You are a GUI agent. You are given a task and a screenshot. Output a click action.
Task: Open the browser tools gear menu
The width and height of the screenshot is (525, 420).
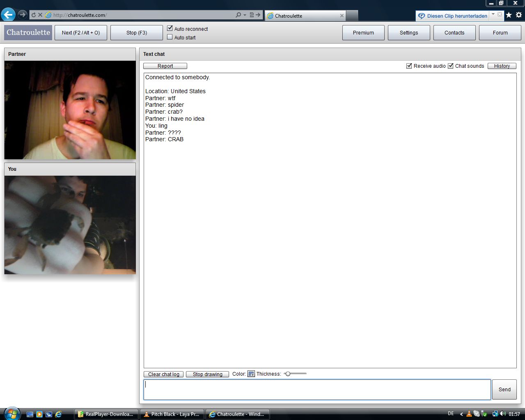click(x=519, y=15)
